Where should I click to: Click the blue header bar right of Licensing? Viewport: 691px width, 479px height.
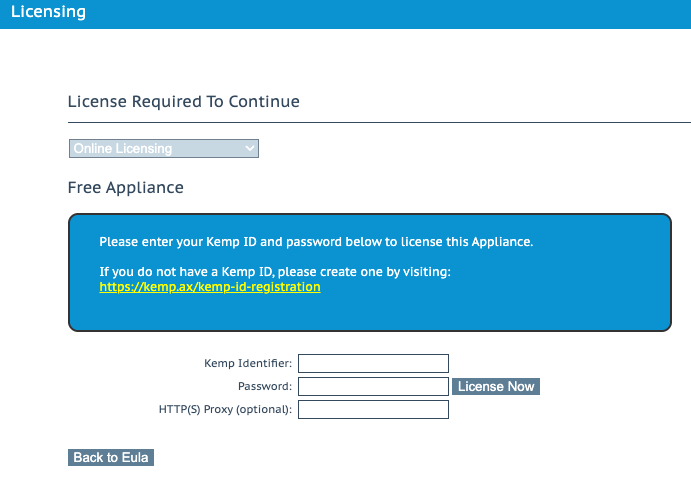pyautogui.click(x=400, y=13)
